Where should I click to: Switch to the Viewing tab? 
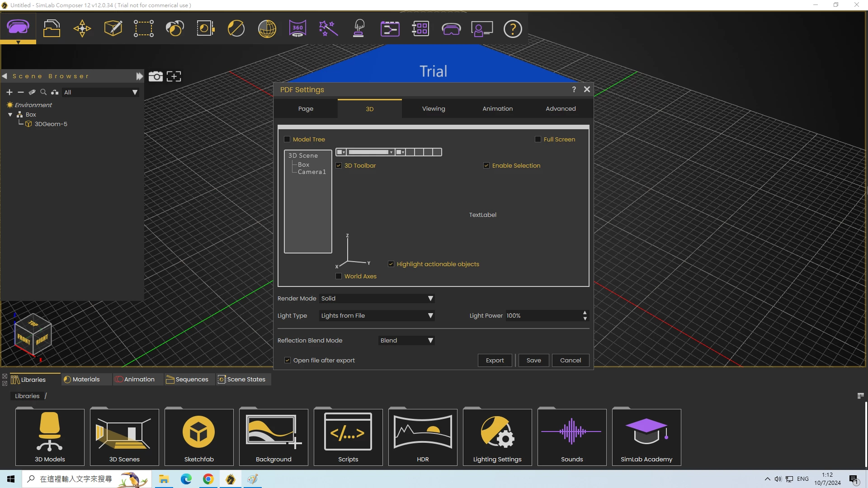[x=433, y=108]
